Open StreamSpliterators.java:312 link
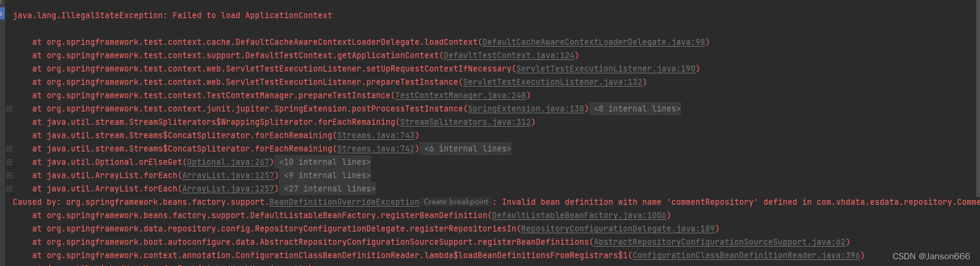The width and height of the screenshot is (980, 266). 465,122
